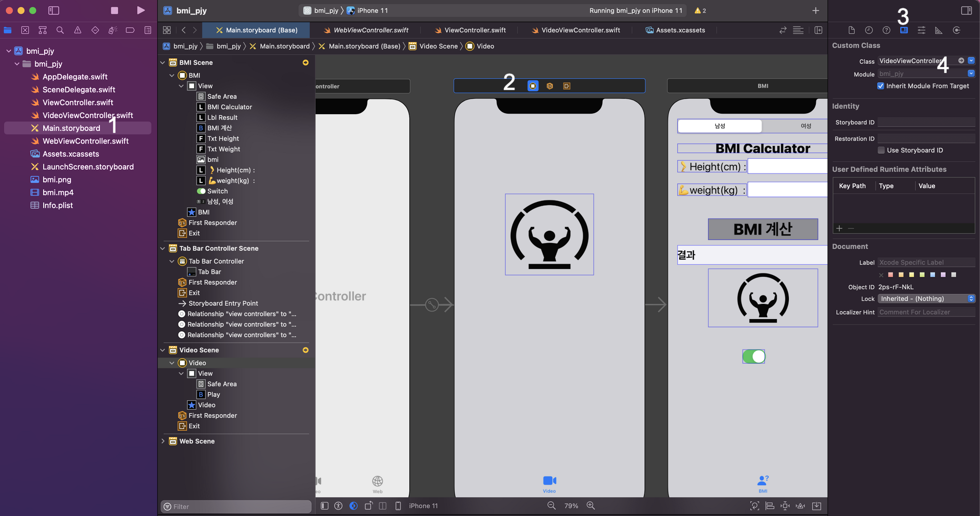Collapse the BMI Scene disclosure triangle

coord(163,63)
